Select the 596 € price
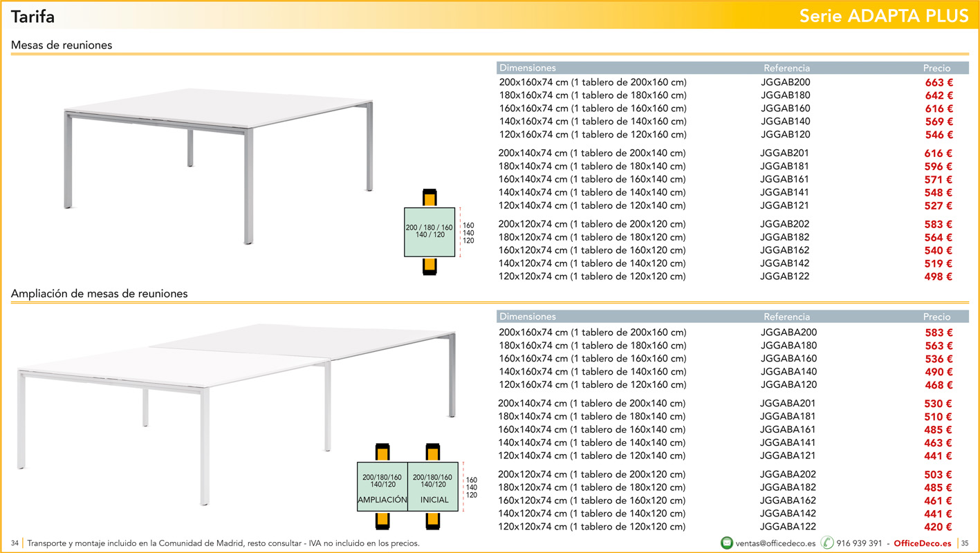Image resolution: width=980 pixels, height=553 pixels. pos(939,167)
